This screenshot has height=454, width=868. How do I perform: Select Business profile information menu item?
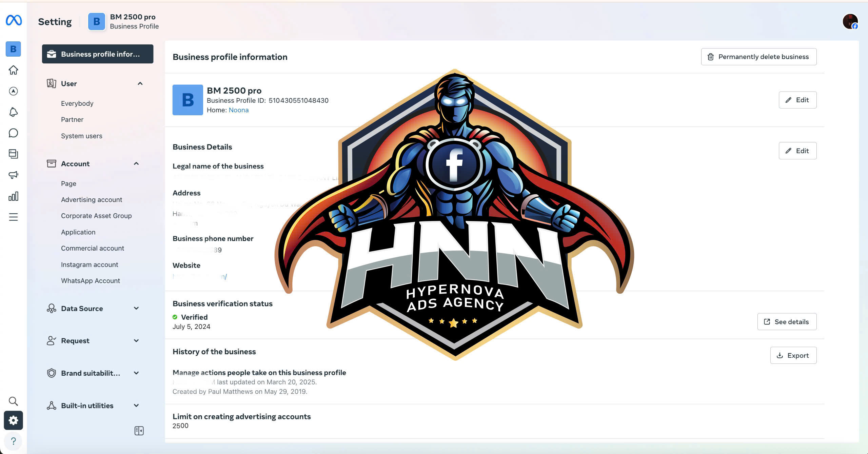[x=98, y=54]
